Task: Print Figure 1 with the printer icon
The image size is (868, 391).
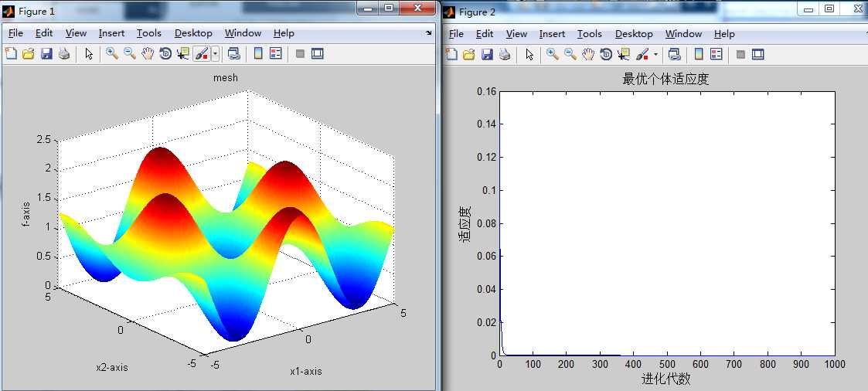Action: click(x=64, y=53)
